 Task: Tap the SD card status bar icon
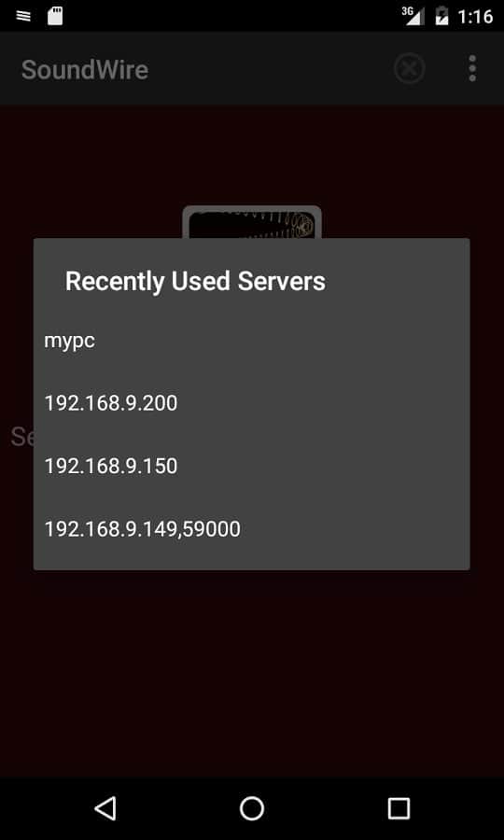point(55,16)
